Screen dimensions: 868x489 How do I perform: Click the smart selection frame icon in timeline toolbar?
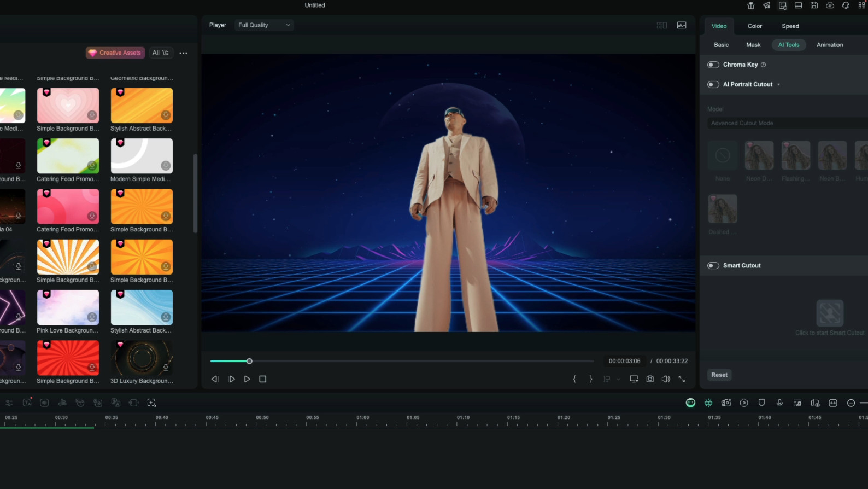click(151, 403)
